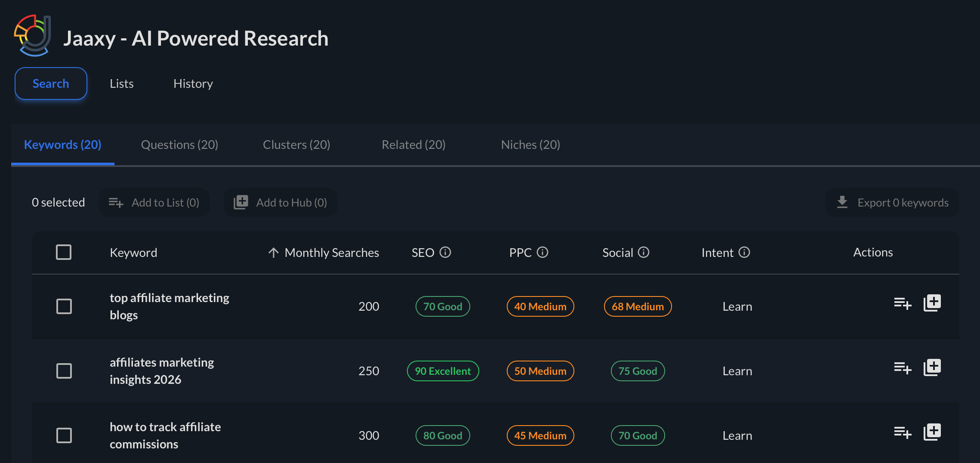Click the '0 selected' count text
This screenshot has width=980, height=463.
pos(59,202)
